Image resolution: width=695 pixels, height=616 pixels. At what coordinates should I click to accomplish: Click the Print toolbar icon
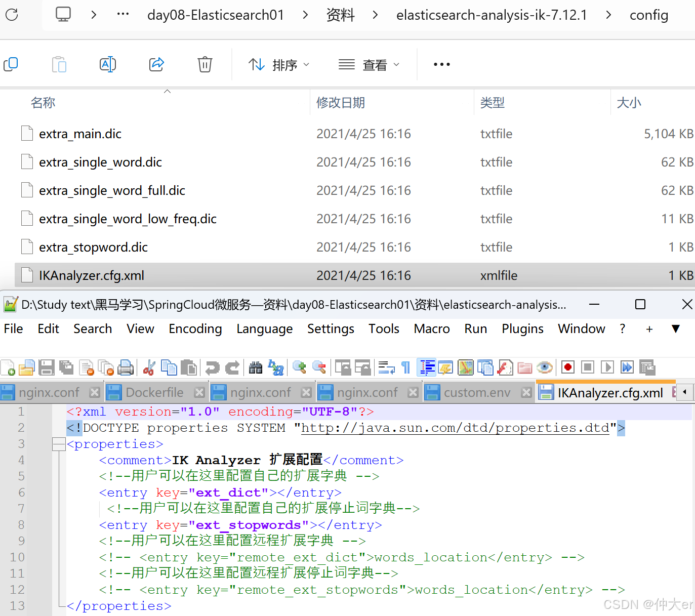point(126,367)
